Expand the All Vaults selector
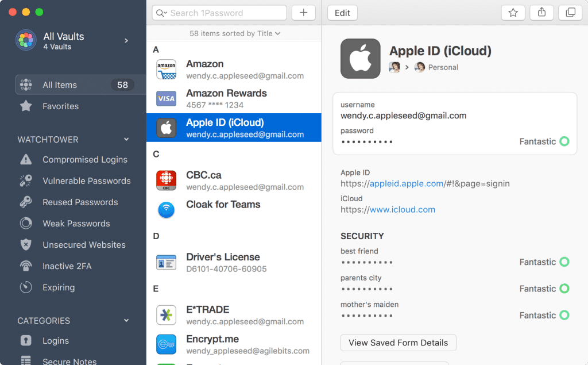This screenshot has height=365, width=588. click(125, 41)
